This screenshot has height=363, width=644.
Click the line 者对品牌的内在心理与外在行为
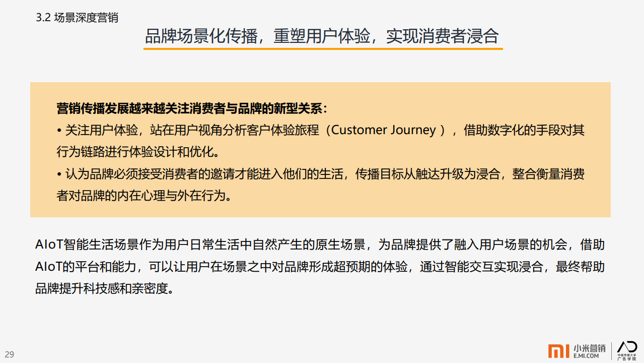pyautogui.click(x=145, y=196)
